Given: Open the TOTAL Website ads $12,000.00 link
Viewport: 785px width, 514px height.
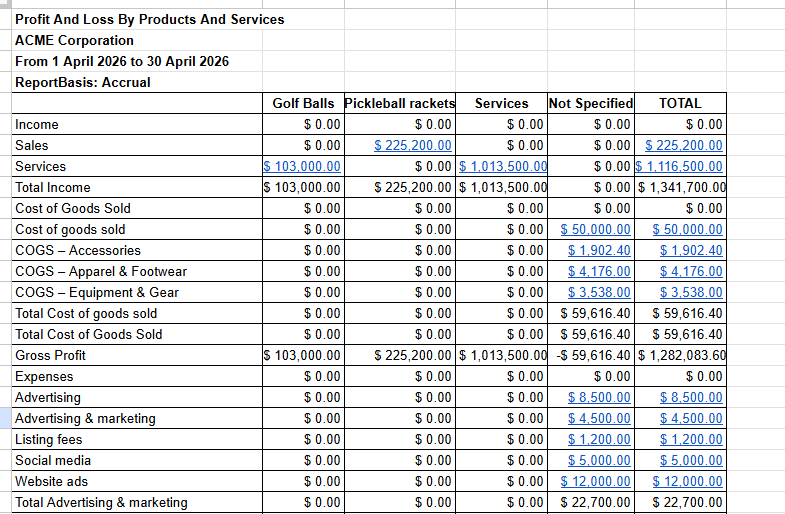Looking at the screenshot, I should click(x=687, y=481).
